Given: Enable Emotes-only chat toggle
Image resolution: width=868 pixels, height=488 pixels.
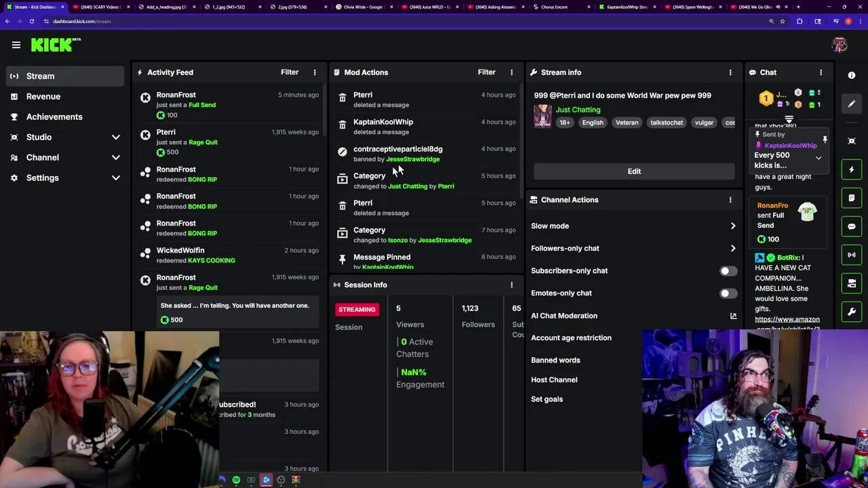Looking at the screenshot, I should pos(728,293).
